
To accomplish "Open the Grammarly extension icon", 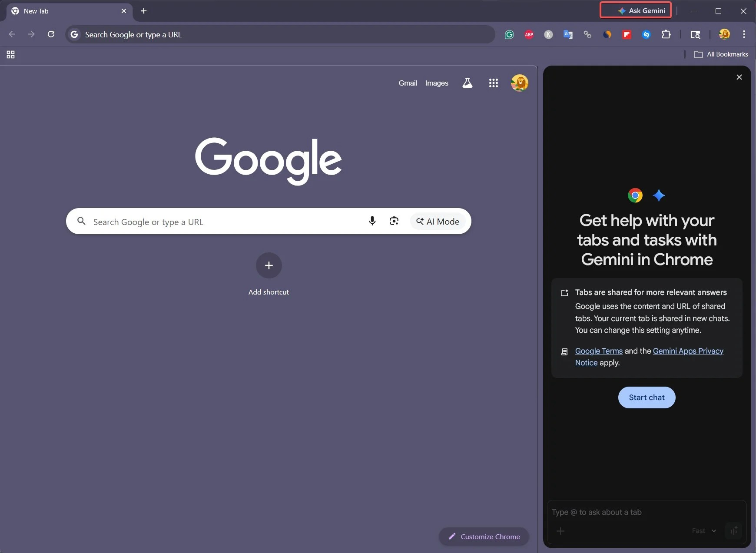I will tap(509, 35).
